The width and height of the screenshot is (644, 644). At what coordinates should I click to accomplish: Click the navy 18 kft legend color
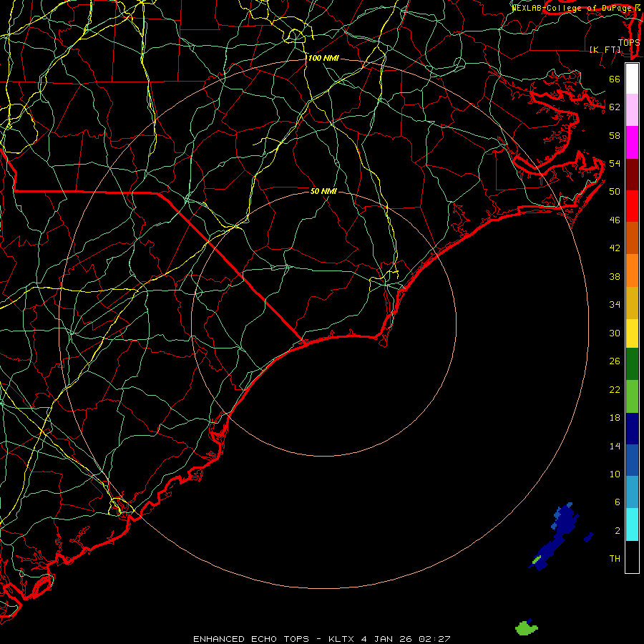pyautogui.click(x=632, y=429)
